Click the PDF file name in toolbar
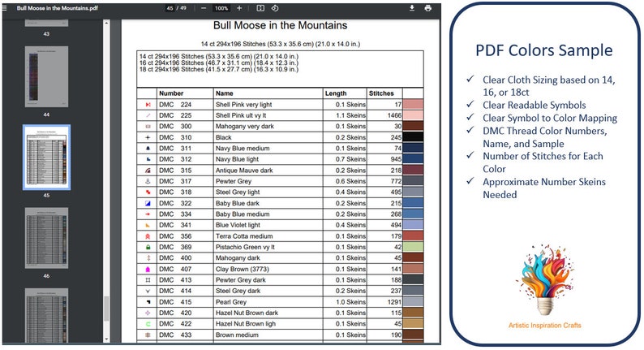The height and width of the screenshot is (350, 644). (57, 8)
